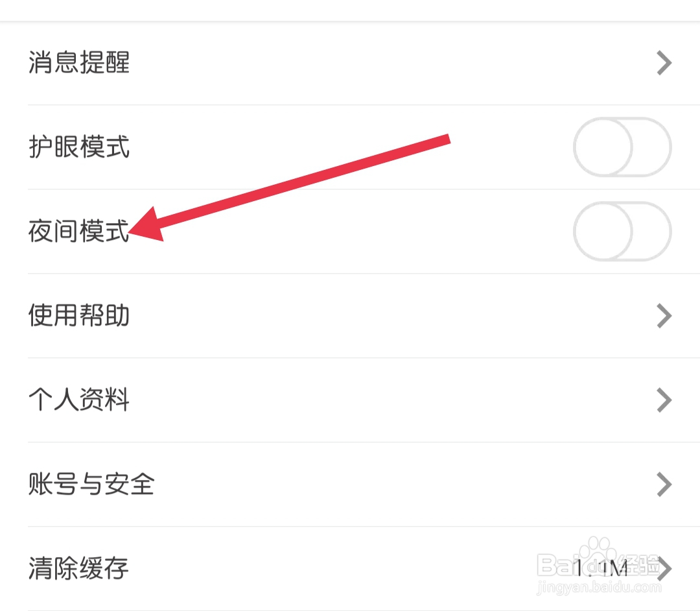700x611 pixels.
Task: Go to 账号与安全 settings
Action: 350,484
